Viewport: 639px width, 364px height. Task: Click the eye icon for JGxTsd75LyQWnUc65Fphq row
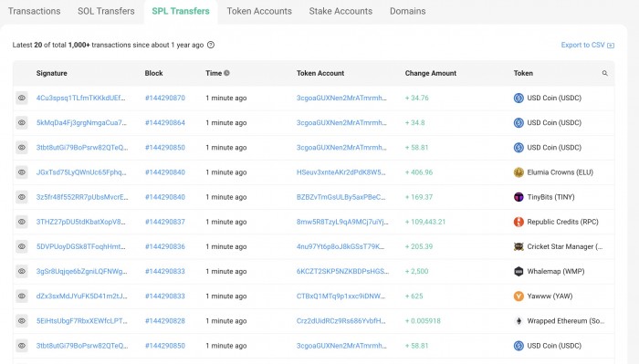pos(22,172)
